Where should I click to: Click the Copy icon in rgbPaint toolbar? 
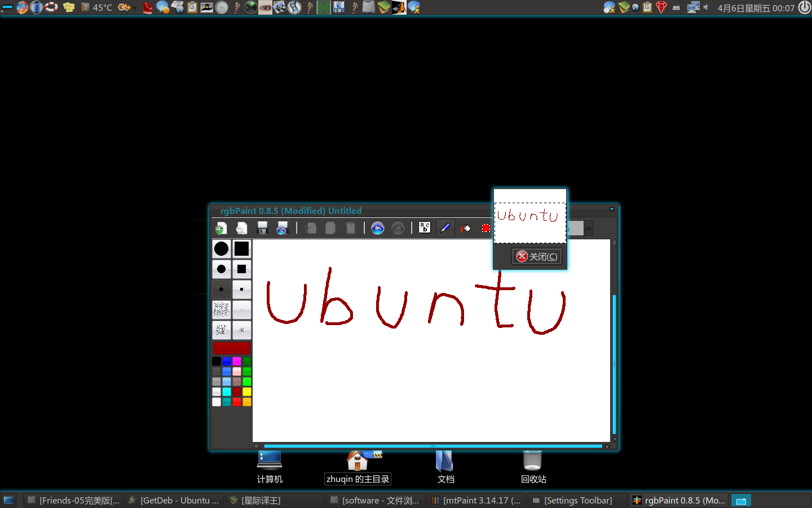click(330, 228)
